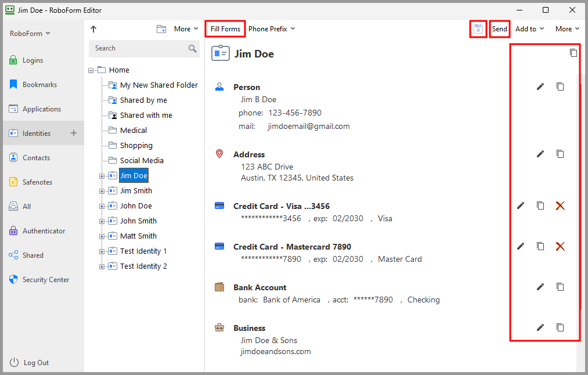Save identity with disk icon

coord(478,29)
